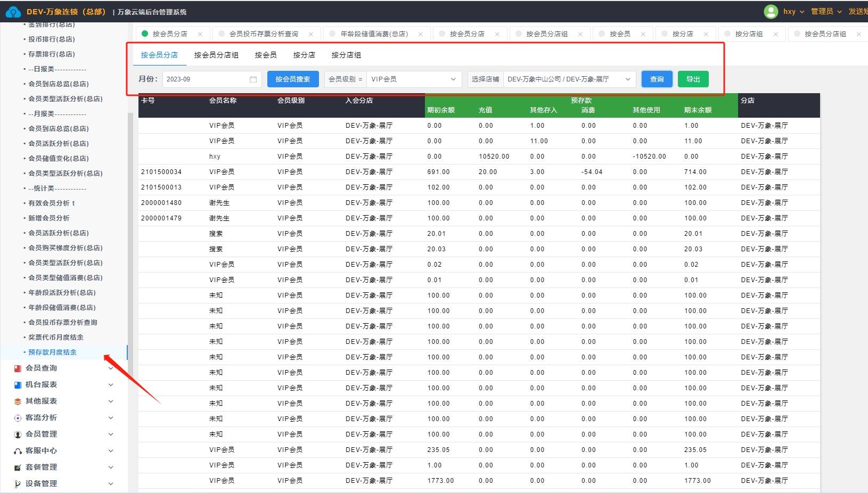The height and width of the screenshot is (493, 868).
Task: Click the 客流分析 sidebar icon
Action: [x=18, y=418]
